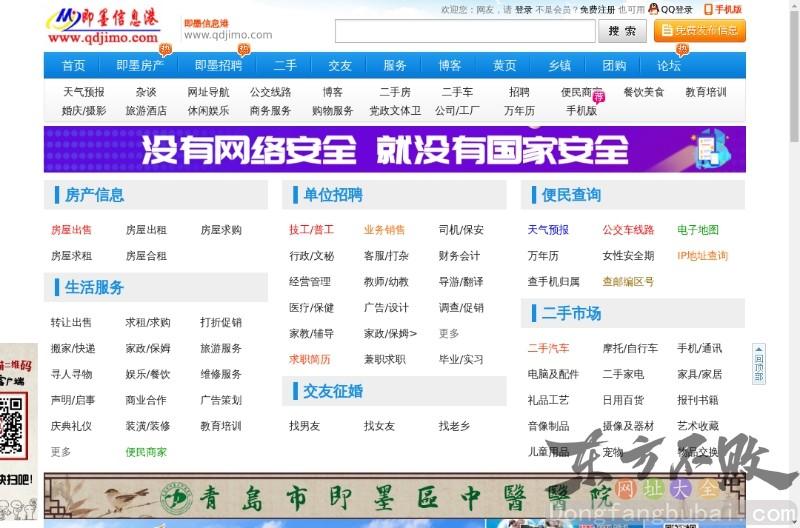Open 便民商家 green link
The width and height of the screenshot is (800, 528).
pyautogui.click(x=146, y=452)
